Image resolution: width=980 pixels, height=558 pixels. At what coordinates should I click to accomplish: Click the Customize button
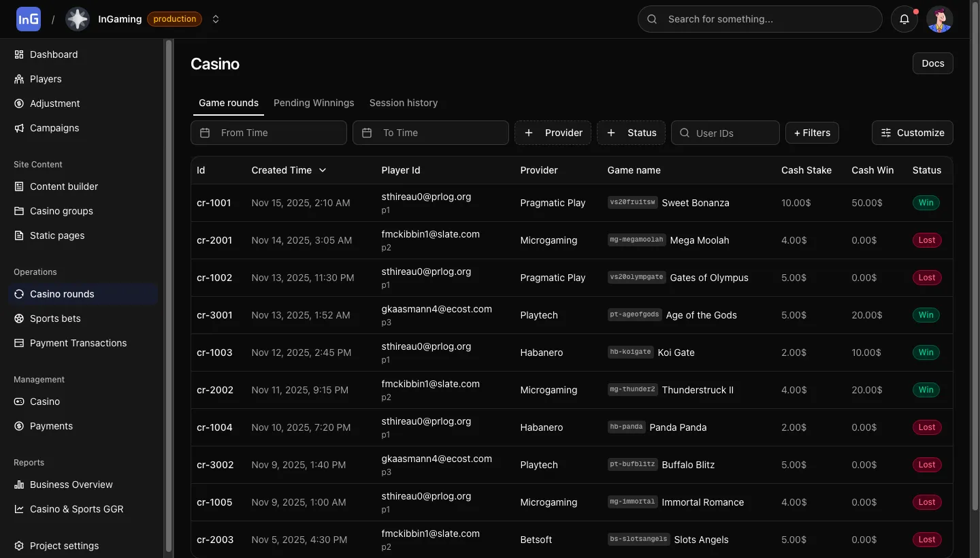(912, 133)
